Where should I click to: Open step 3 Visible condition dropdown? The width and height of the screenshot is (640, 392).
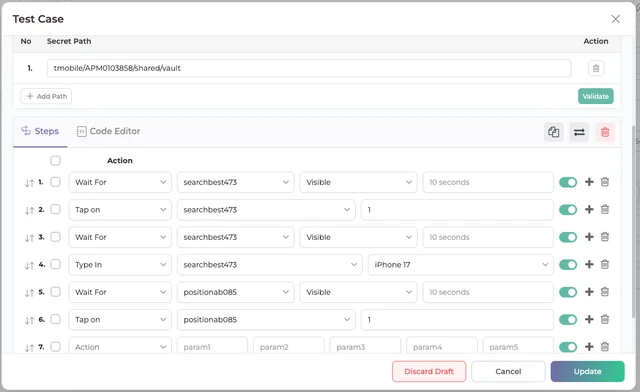358,237
